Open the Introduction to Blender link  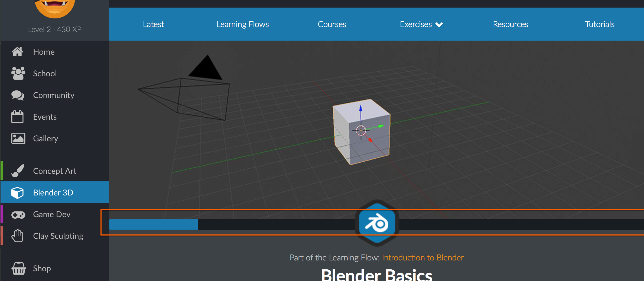coord(423,257)
